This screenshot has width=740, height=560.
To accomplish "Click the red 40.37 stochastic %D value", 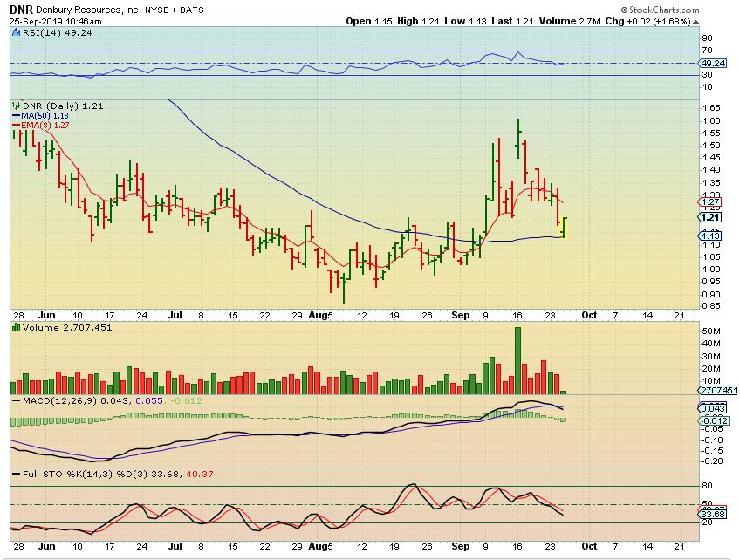I will (x=200, y=474).
